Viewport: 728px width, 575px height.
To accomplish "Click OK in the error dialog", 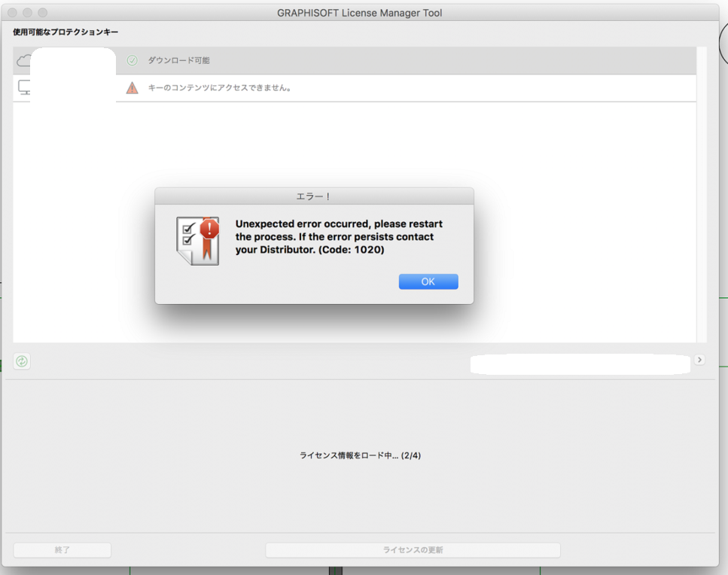I will pos(428,281).
